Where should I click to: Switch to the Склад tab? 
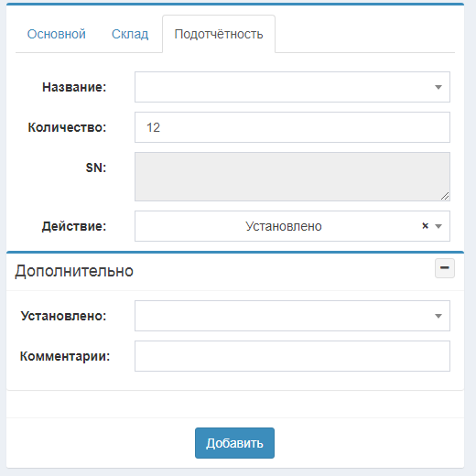[130, 34]
